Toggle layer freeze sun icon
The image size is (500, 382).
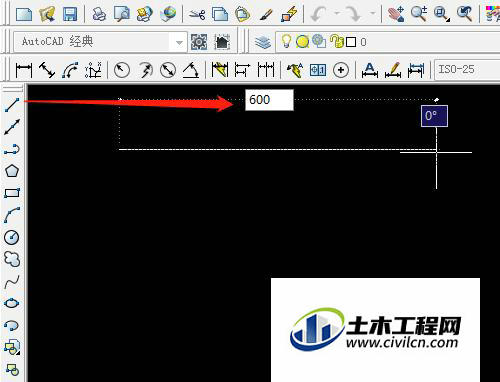[302, 42]
